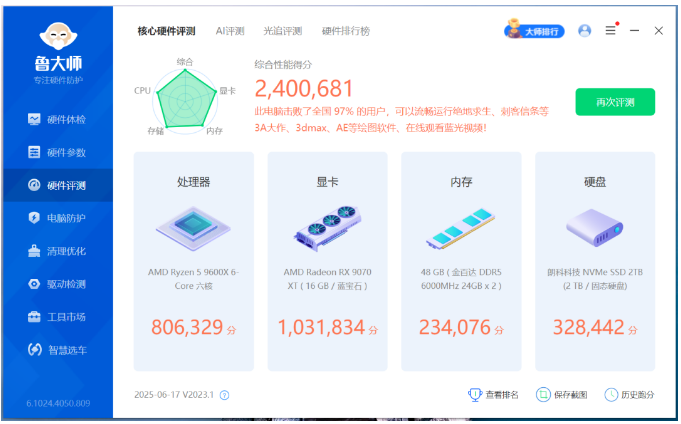The image size is (681, 424).
Task: Switch to the 光追评测 tab
Action: click(282, 31)
